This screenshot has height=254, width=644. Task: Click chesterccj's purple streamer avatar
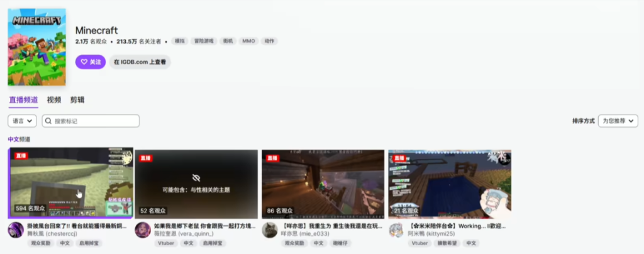tap(16, 229)
